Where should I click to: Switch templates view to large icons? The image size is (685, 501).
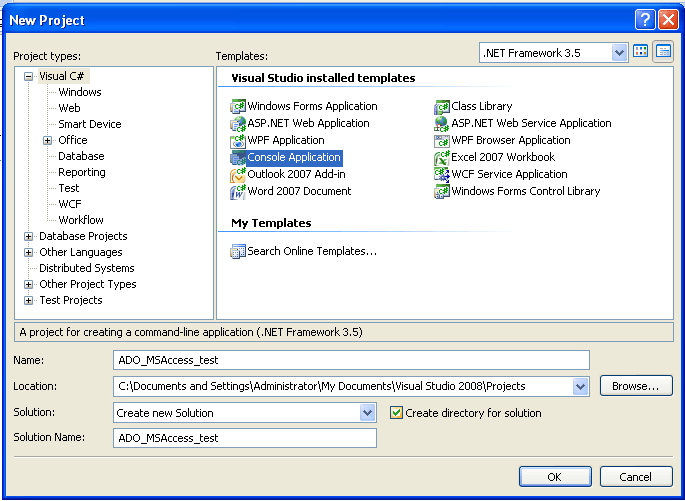[641, 51]
